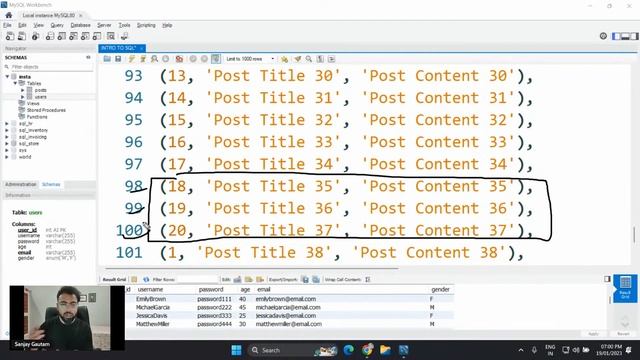Click the refresh schemas icon
This screenshot has width=640, height=360.
coord(88,58)
